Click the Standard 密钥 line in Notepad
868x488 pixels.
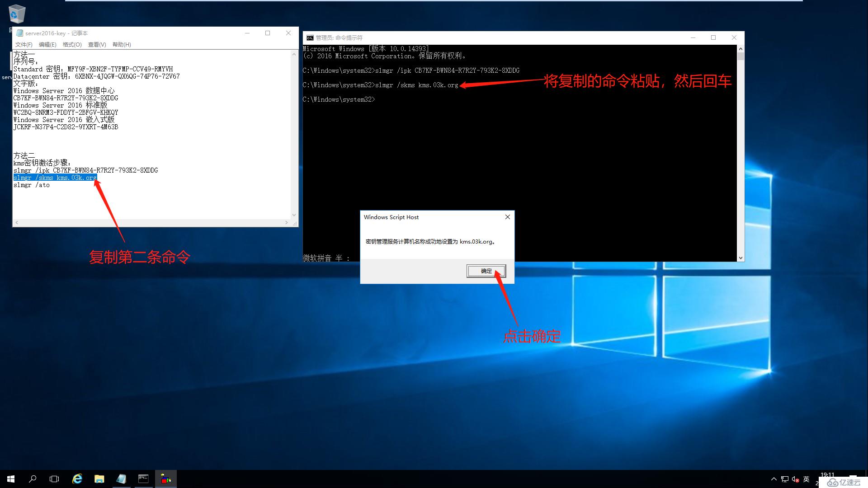point(93,69)
